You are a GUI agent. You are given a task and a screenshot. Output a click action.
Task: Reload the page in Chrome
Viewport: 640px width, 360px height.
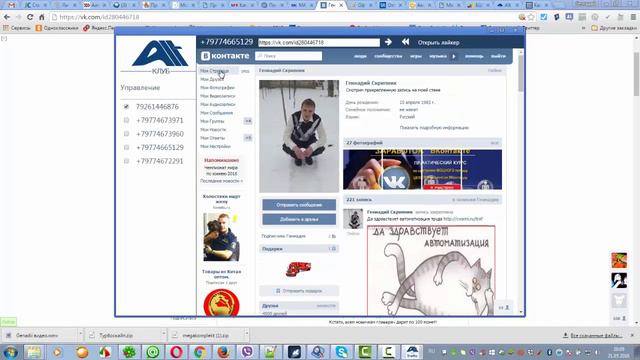30,17
